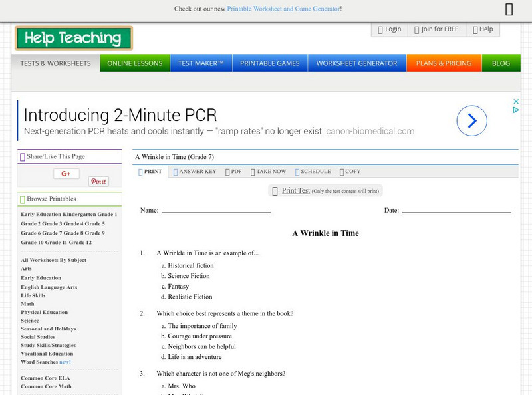Browse Grade 3 printables
Viewport: 532px width, 395px height.
pyautogui.click(x=52, y=224)
